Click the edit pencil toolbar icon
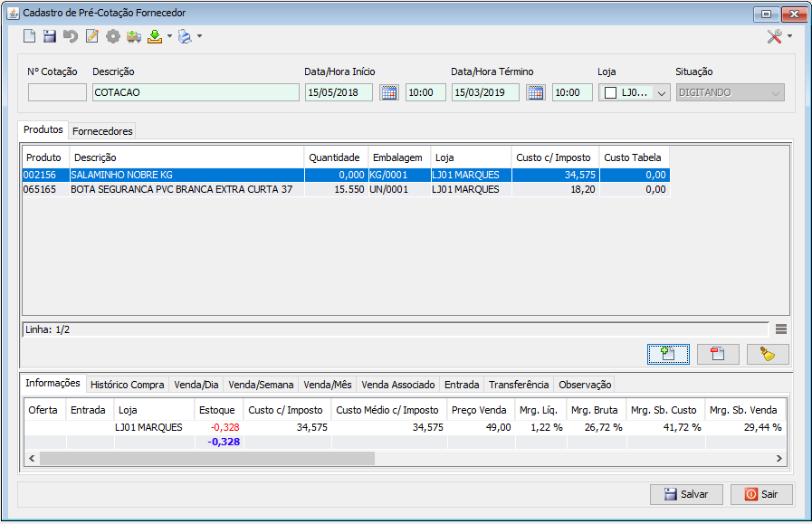Screen dimensions: 812x524 tap(92, 36)
